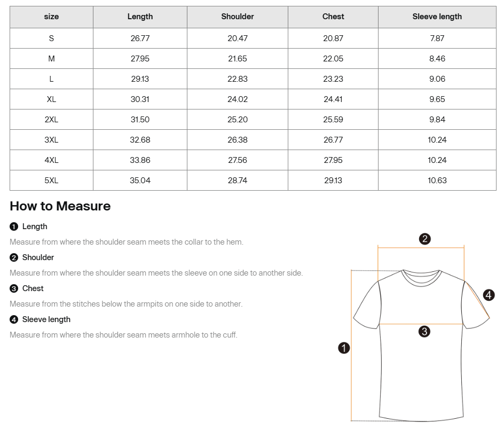Click the Shoulder column header

tap(238, 17)
